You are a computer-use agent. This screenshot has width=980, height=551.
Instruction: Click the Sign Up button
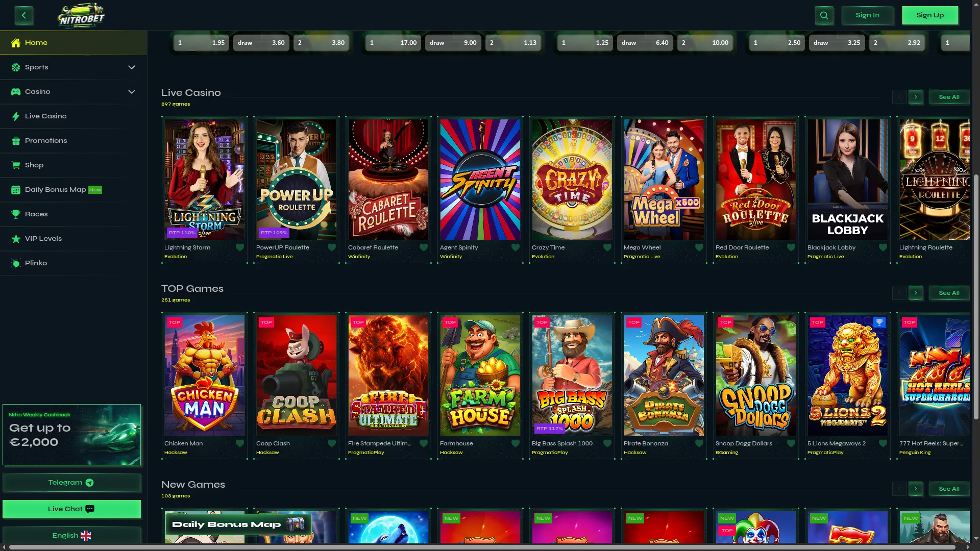pyautogui.click(x=930, y=15)
